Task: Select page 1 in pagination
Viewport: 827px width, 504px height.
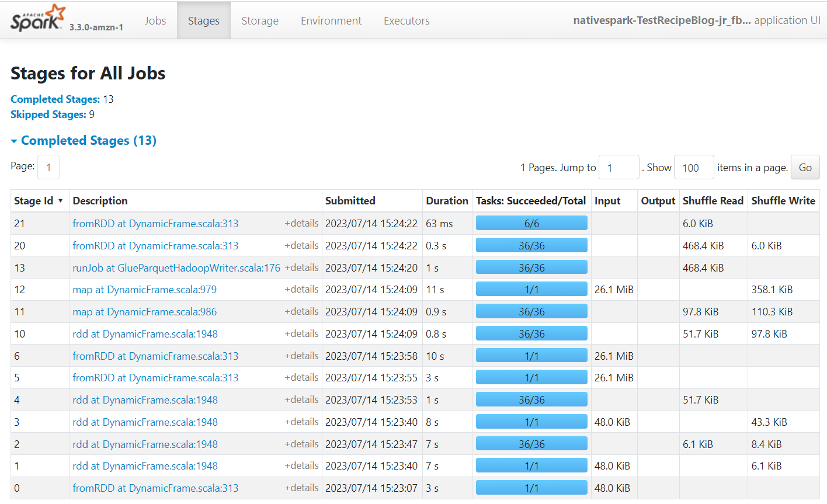Action: 48,168
